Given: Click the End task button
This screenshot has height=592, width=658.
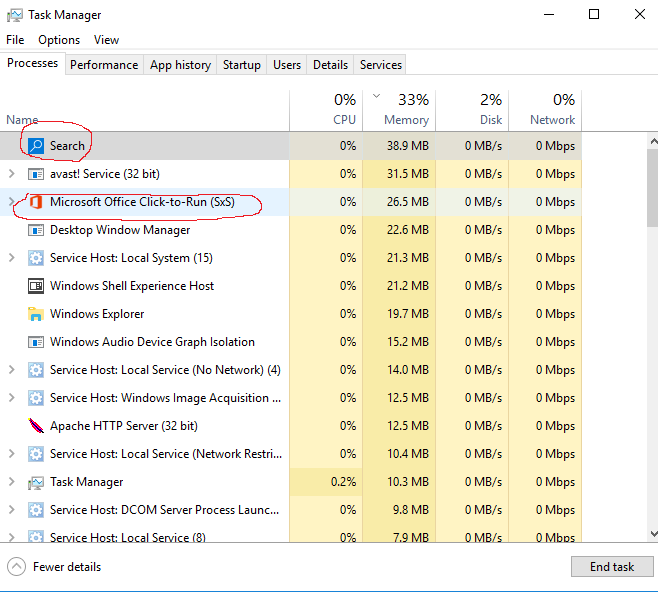Looking at the screenshot, I should [x=612, y=567].
